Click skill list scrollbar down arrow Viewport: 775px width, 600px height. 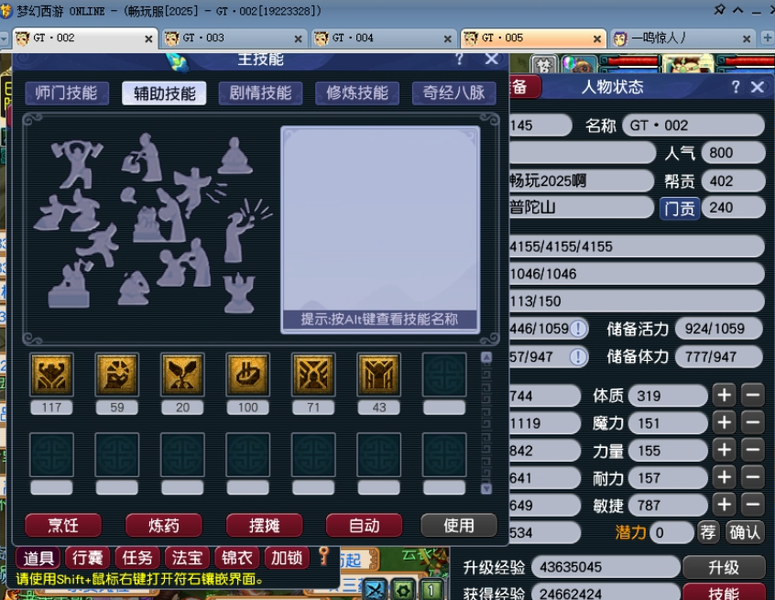(486, 489)
